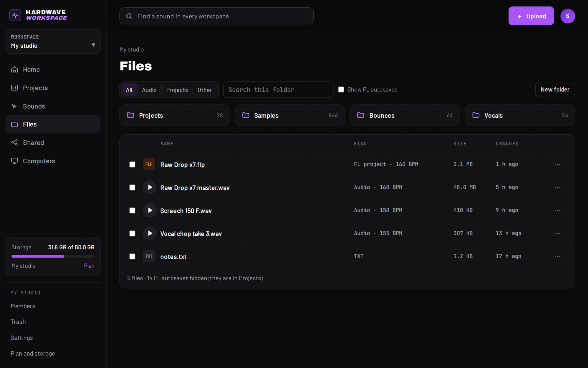This screenshot has height=368, width=588.
Task: Open more options for Vocal chop take 3.wav
Action: (x=557, y=233)
